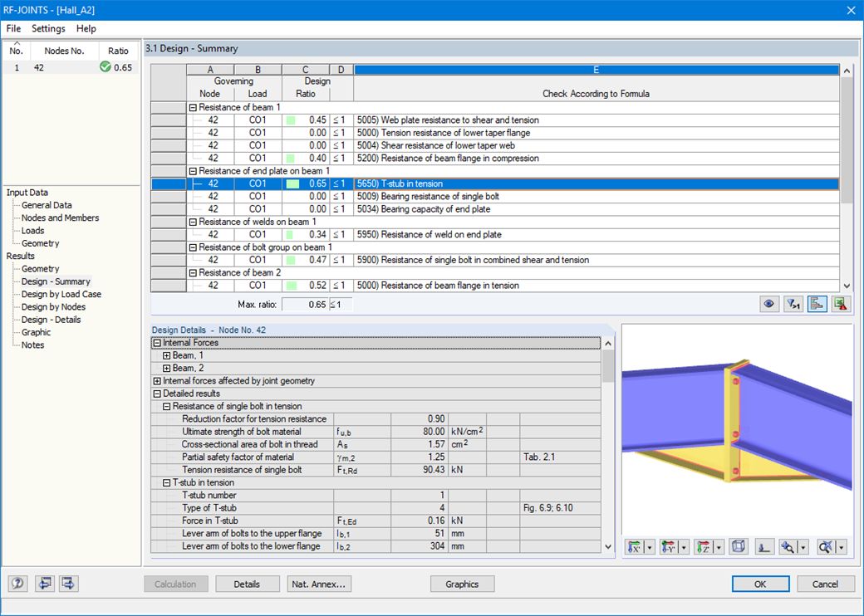Enable filtering of ratios greater than 1
Image resolution: width=864 pixels, height=616 pixels.
point(793,304)
